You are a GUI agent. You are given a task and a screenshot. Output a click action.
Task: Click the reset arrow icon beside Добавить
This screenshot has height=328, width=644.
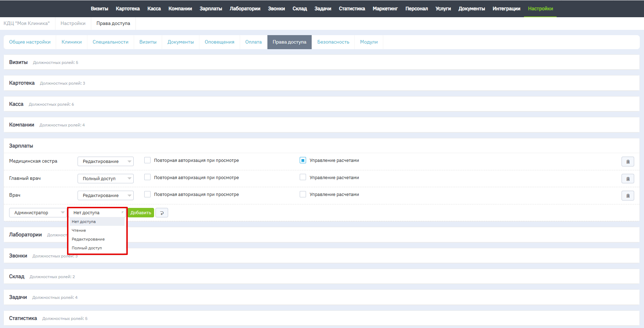coord(162,213)
